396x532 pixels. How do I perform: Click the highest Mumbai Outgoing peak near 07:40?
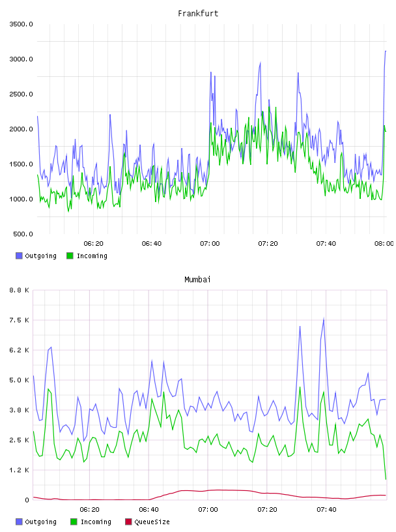tap(324, 319)
